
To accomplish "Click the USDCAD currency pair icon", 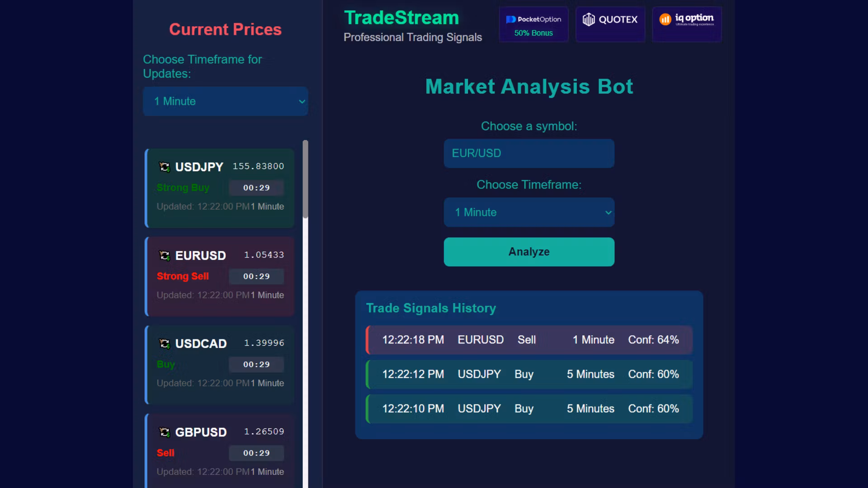I will [x=165, y=343].
